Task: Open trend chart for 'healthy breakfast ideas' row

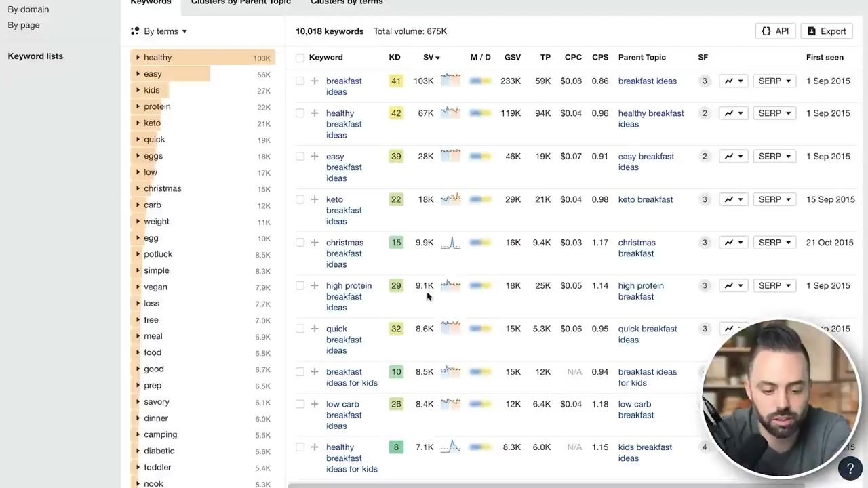Action: click(x=733, y=113)
